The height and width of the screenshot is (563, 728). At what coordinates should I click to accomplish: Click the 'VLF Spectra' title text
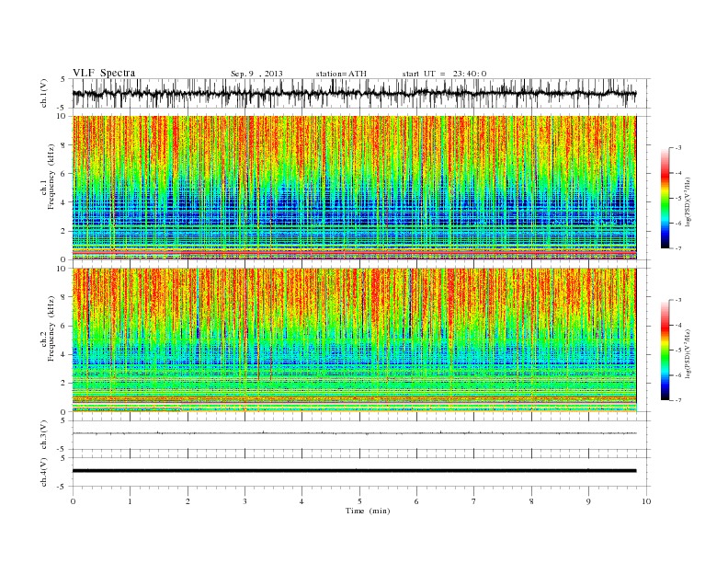(104, 73)
